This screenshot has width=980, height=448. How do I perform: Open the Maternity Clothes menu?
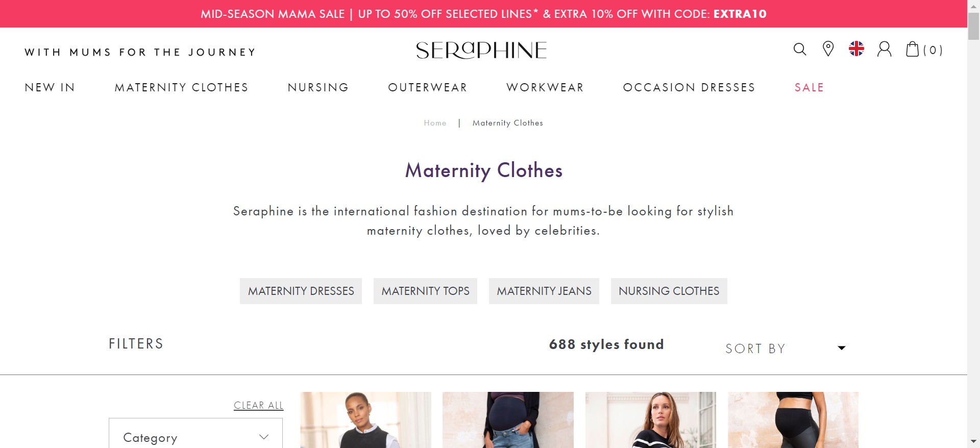181,87
